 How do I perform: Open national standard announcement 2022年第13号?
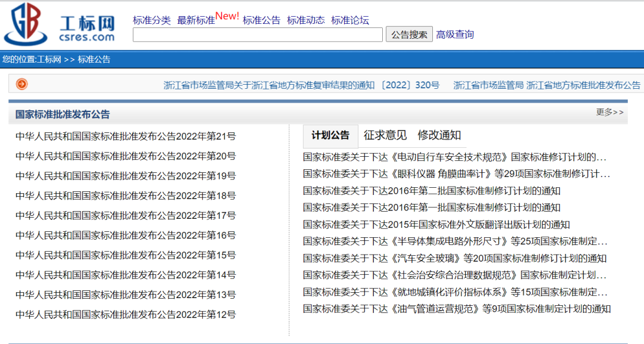(x=126, y=295)
